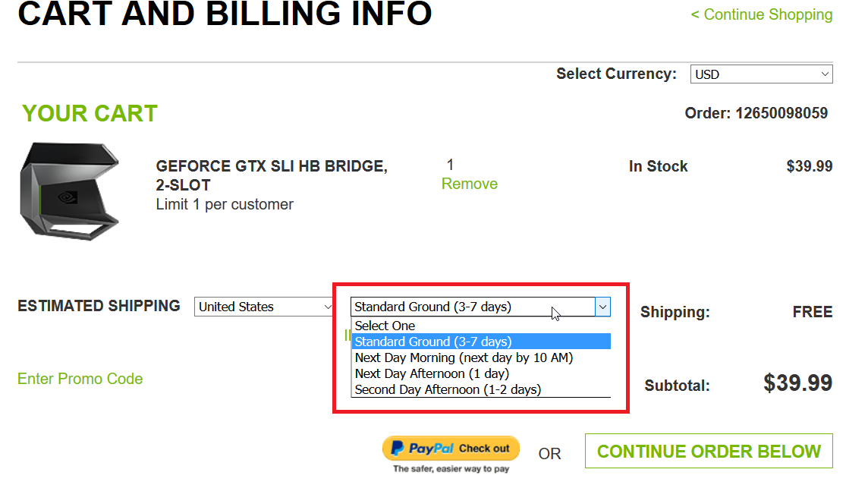Click CONTINUE ORDER BELOW button
Screen dimensions: 868x485
tap(709, 452)
